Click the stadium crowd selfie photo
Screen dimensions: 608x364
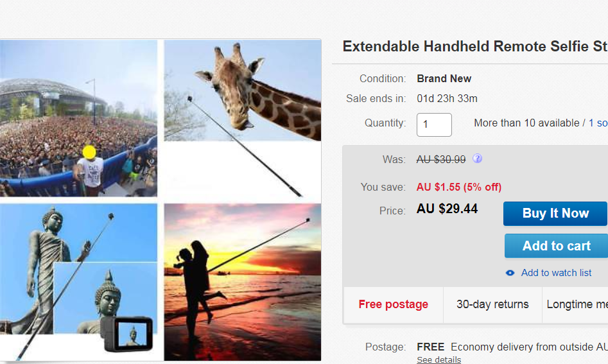tap(79, 118)
